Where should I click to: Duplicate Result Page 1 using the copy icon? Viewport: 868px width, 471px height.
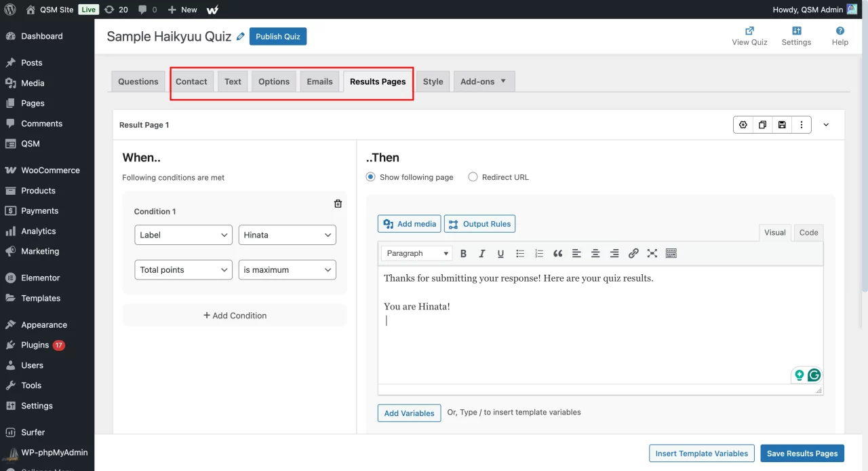coord(763,125)
